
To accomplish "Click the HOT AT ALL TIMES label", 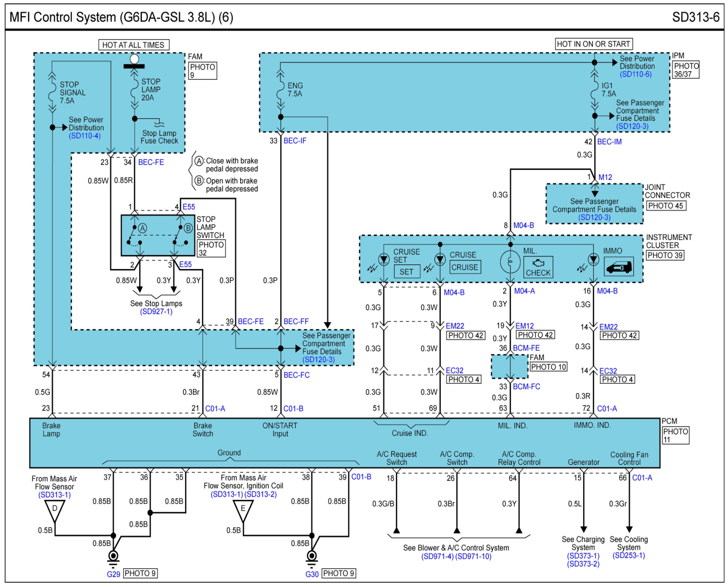I will (133, 45).
